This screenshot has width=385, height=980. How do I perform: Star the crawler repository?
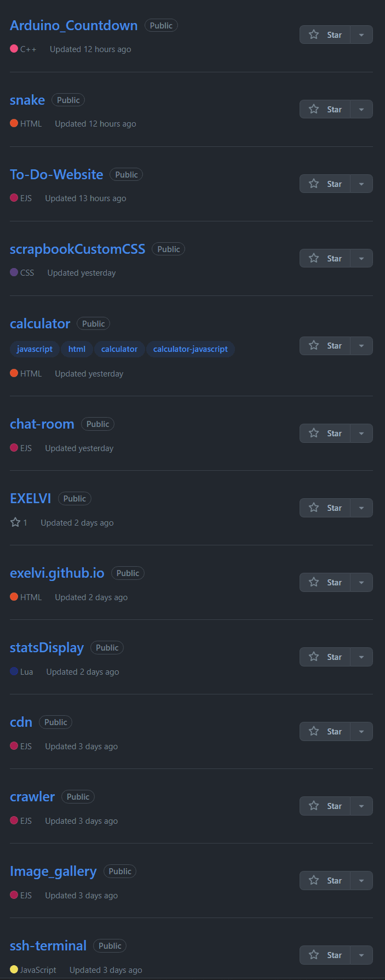coord(325,806)
